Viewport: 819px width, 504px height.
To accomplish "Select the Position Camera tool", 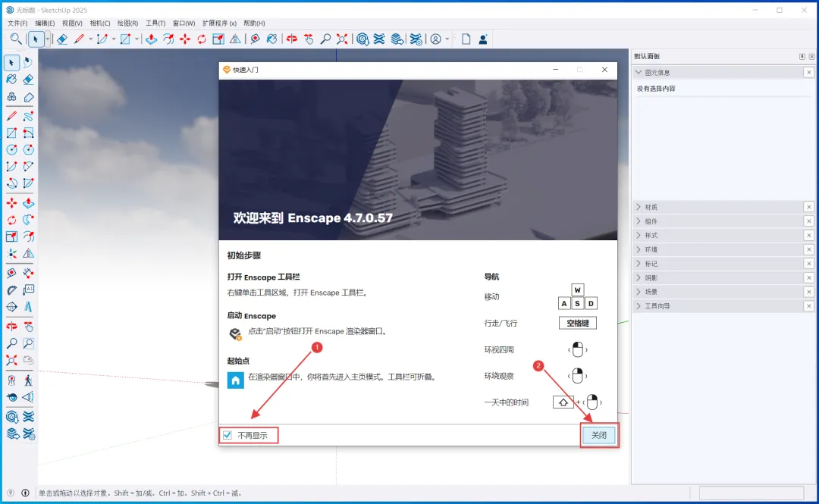I will pos(11,380).
